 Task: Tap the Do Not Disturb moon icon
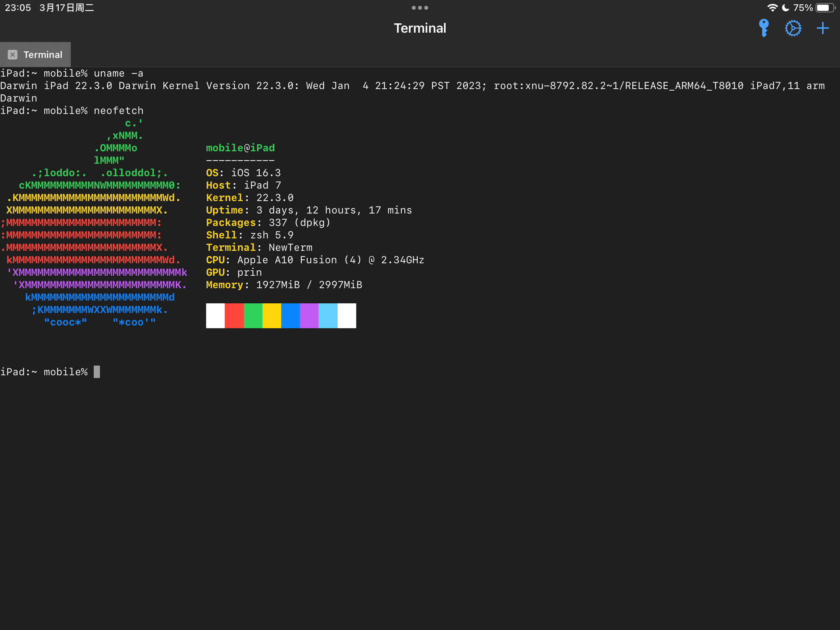coord(786,8)
